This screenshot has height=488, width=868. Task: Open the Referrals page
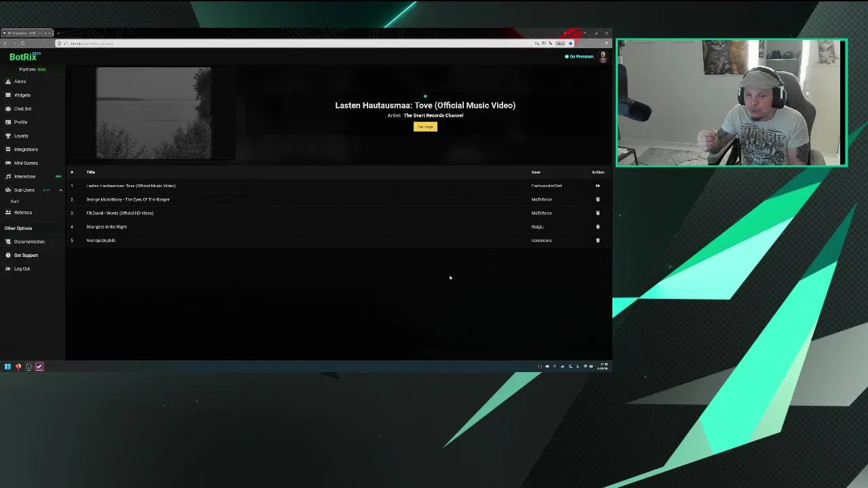[22, 212]
